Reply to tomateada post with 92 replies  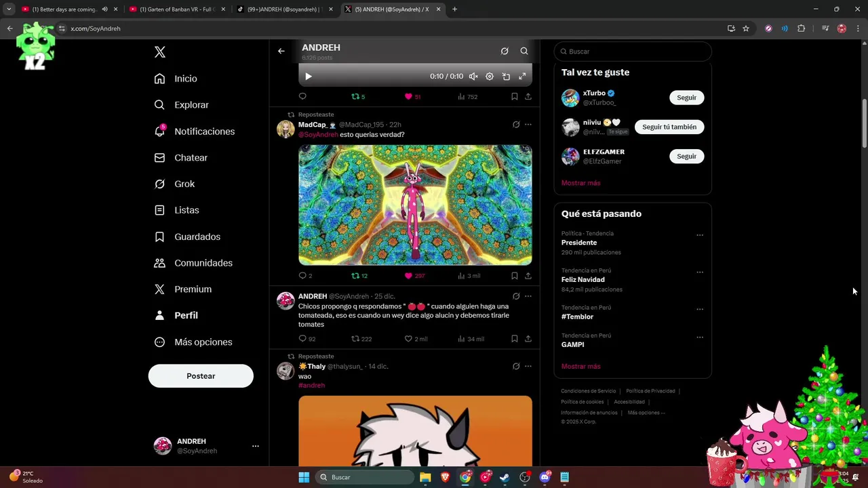307,339
